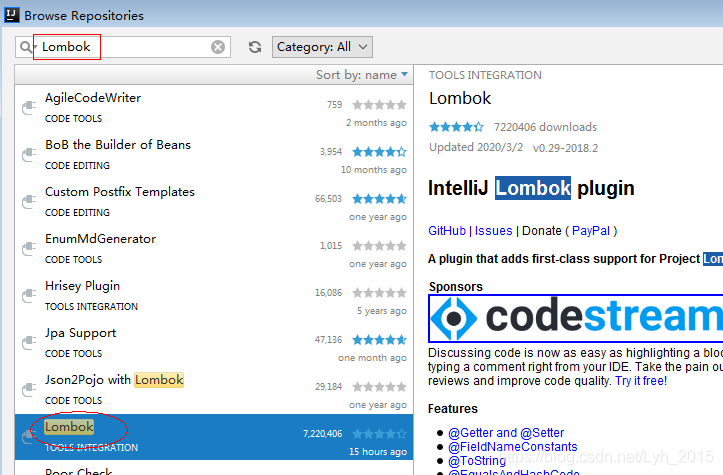Viewport: 723px width, 475px height.
Task: Select the AgileCodeWriter plugin row
Action: (x=214, y=108)
